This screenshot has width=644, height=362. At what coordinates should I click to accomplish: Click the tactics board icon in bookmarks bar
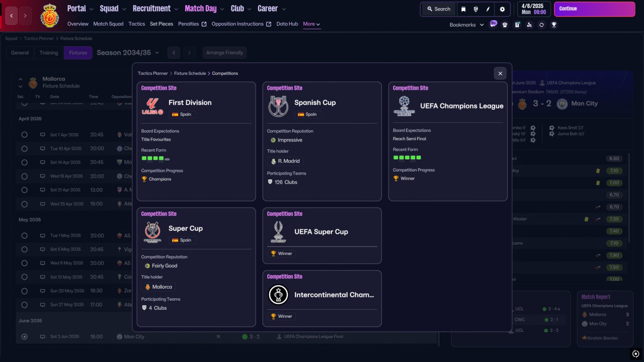point(517,25)
